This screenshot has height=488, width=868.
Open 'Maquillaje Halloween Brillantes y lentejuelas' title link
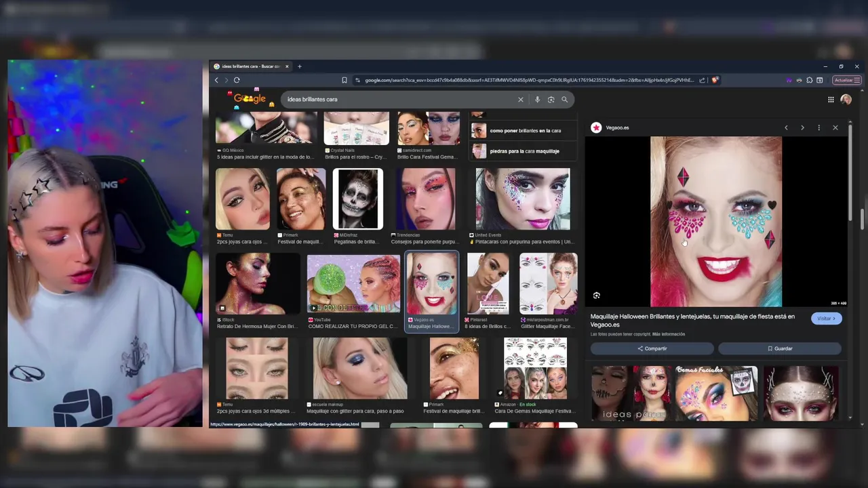point(692,321)
